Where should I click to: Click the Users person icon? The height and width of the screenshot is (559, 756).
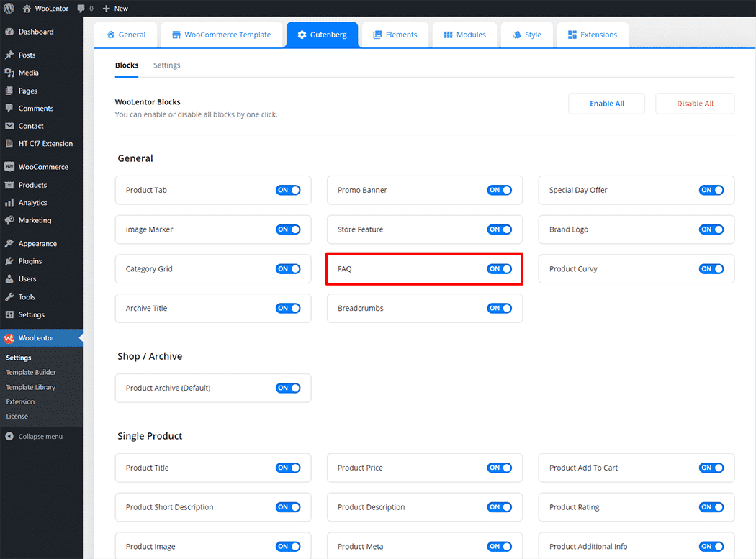pos(9,279)
